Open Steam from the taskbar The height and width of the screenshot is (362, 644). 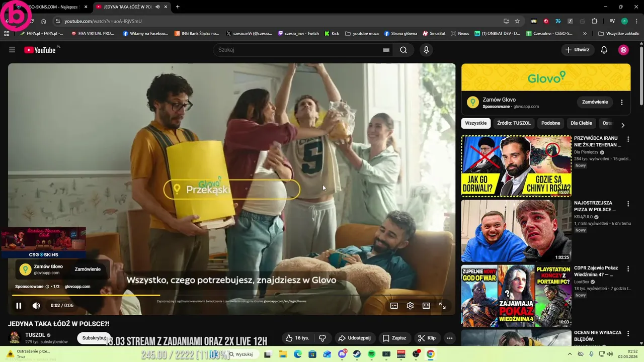click(357, 354)
